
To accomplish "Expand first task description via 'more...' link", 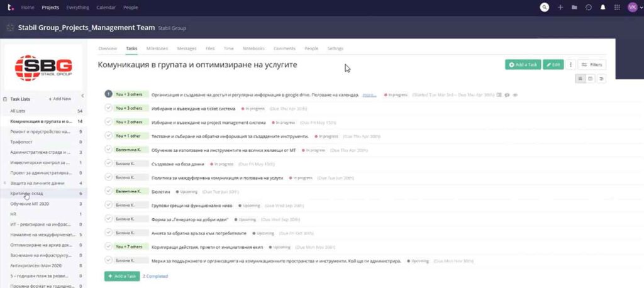I will click(369, 95).
